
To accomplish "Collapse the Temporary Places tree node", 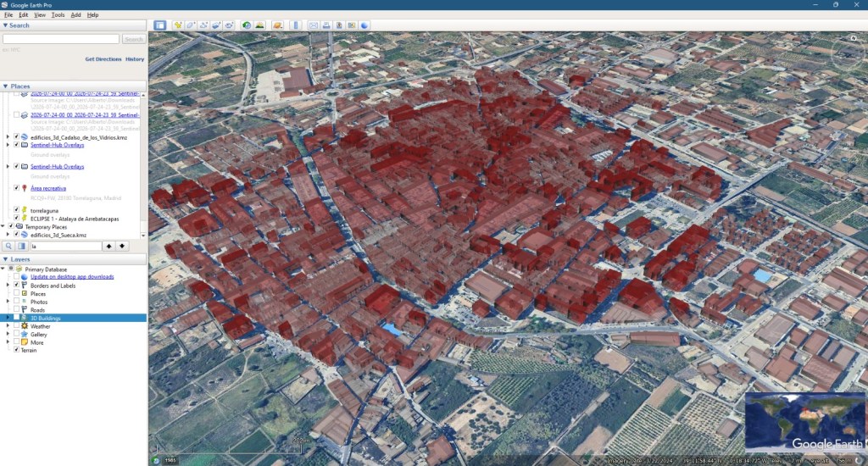I will pyautogui.click(x=3, y=226).
